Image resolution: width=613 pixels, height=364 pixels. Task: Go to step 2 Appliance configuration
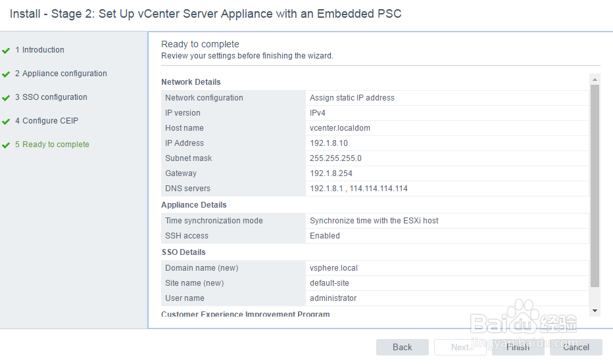click(x=61, y=74)
